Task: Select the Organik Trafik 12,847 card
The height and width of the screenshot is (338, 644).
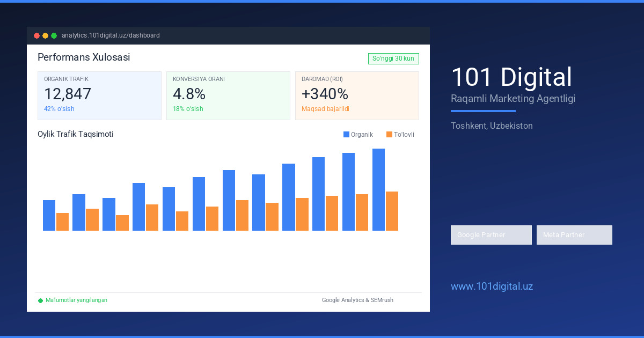Action: 99,95
